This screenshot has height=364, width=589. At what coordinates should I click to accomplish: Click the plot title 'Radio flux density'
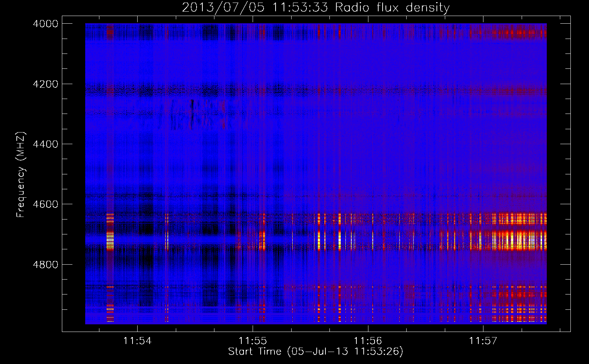click(x=392, y=8)
